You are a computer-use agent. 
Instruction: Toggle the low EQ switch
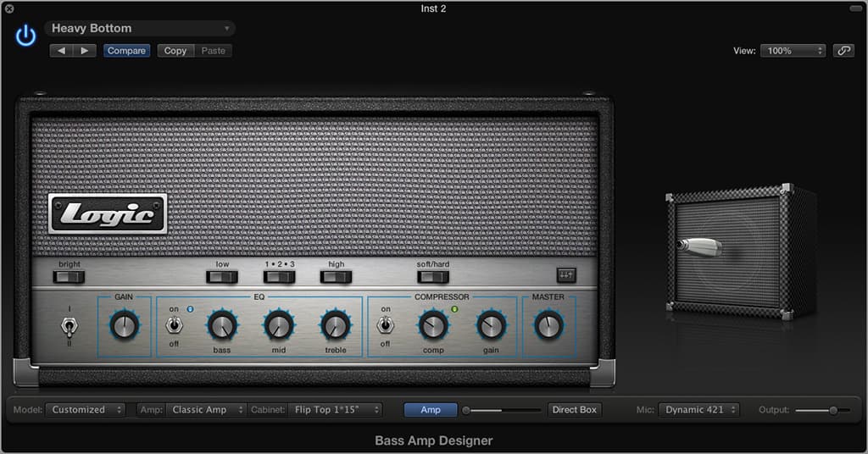222,276
